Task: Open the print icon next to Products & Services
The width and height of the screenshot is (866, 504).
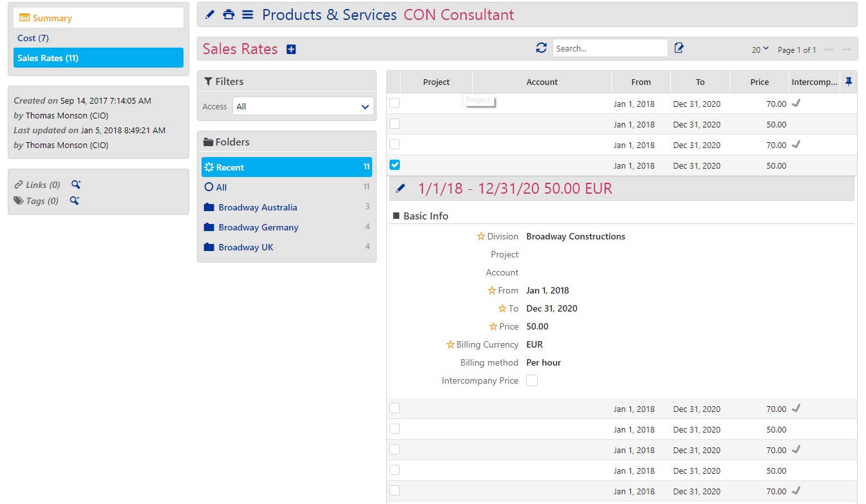Action: (x=229, y=14)
